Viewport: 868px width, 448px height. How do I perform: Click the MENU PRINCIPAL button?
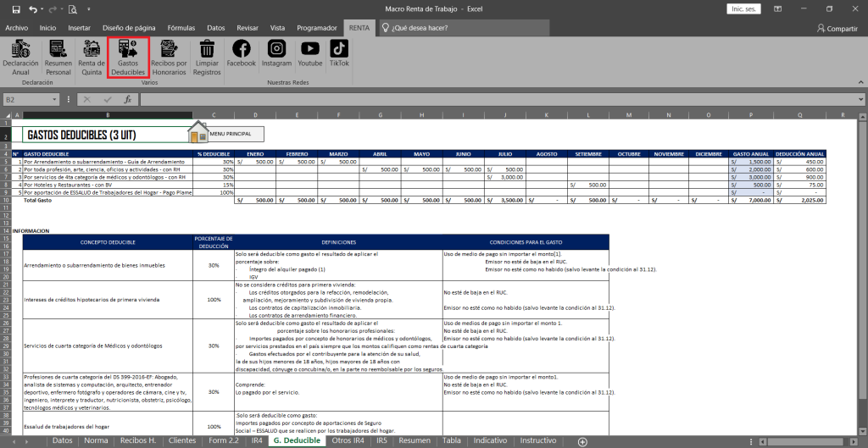click(231, 134)
